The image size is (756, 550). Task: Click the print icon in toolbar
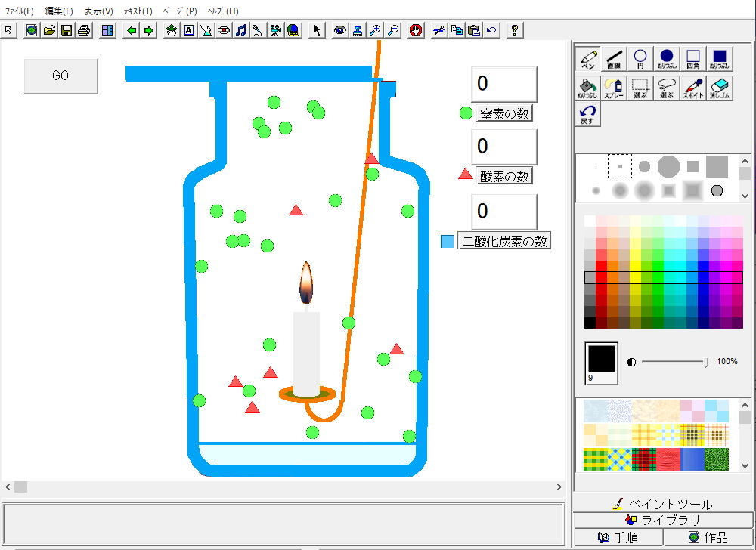coord(83,30)
